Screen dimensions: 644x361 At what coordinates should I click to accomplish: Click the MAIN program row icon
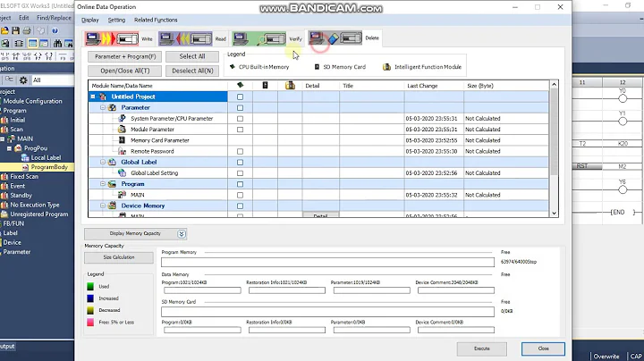[x=122, y=195]
